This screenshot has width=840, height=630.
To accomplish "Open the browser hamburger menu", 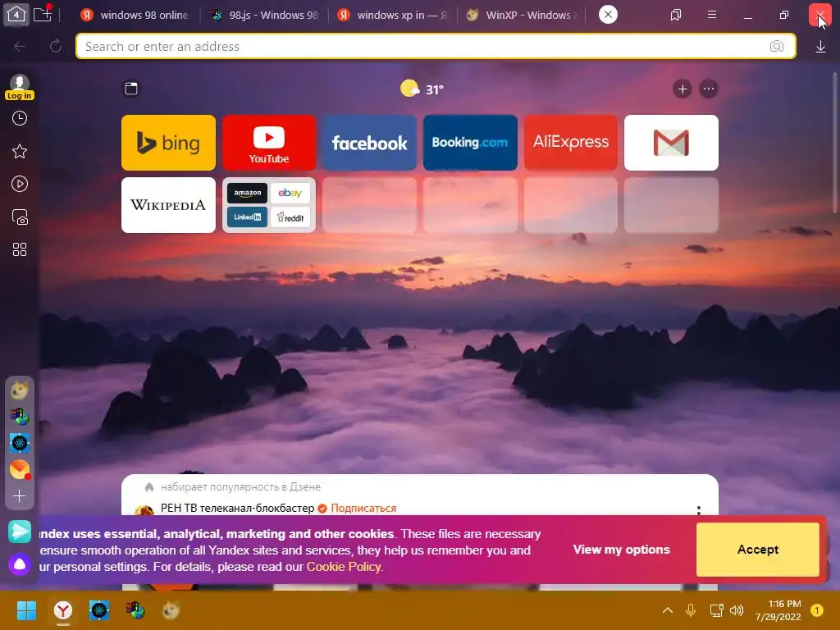I will 712,15.
